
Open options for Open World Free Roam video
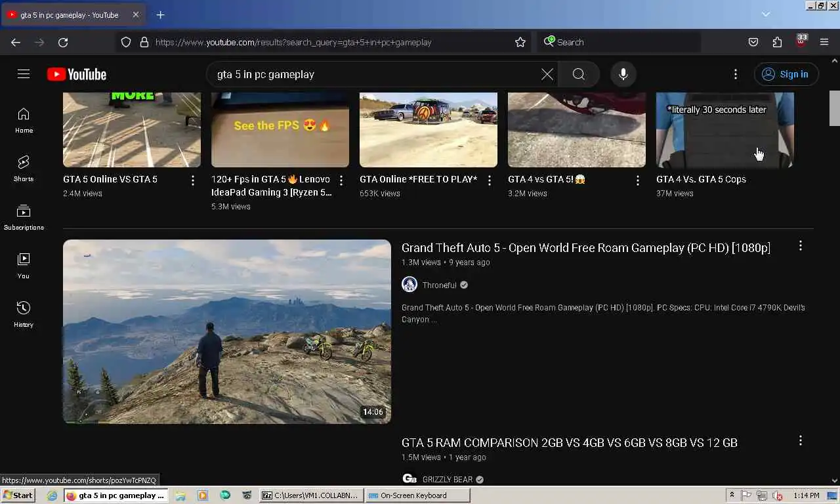(801, 246)
